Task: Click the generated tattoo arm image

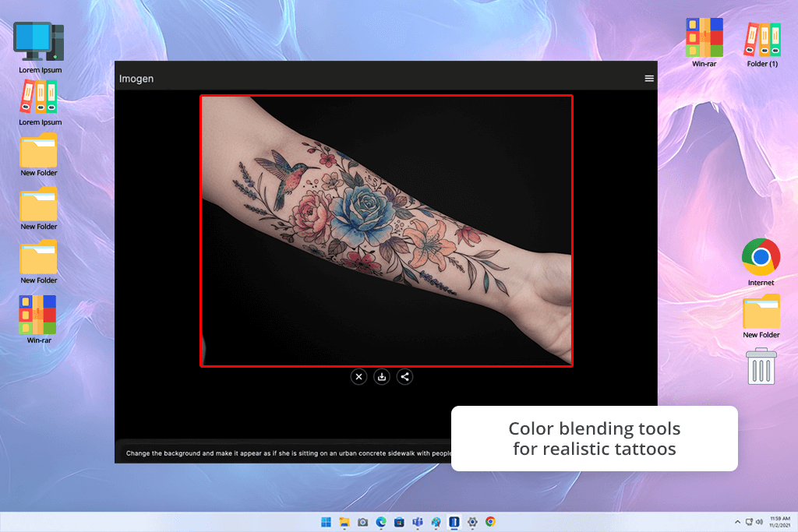Action: [387, 231]
